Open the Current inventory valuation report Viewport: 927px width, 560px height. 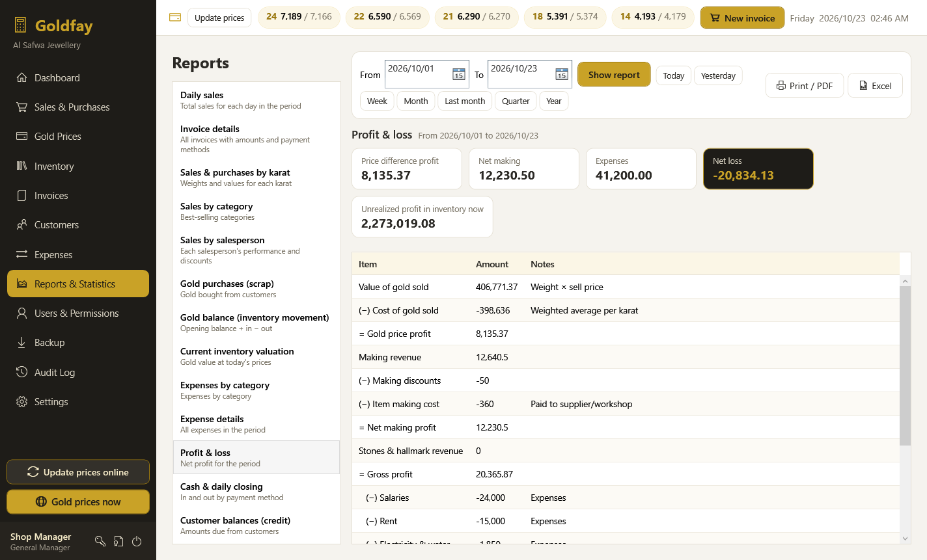(256, 356)
